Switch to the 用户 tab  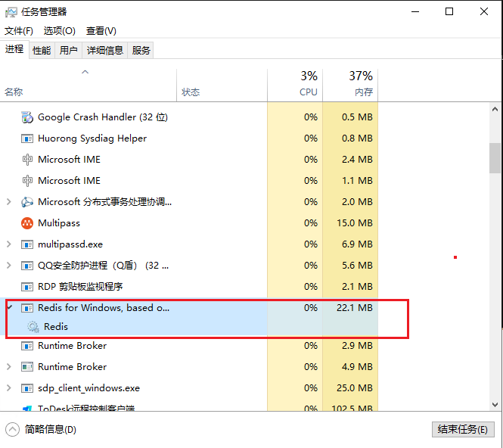(x=68, y=51)
